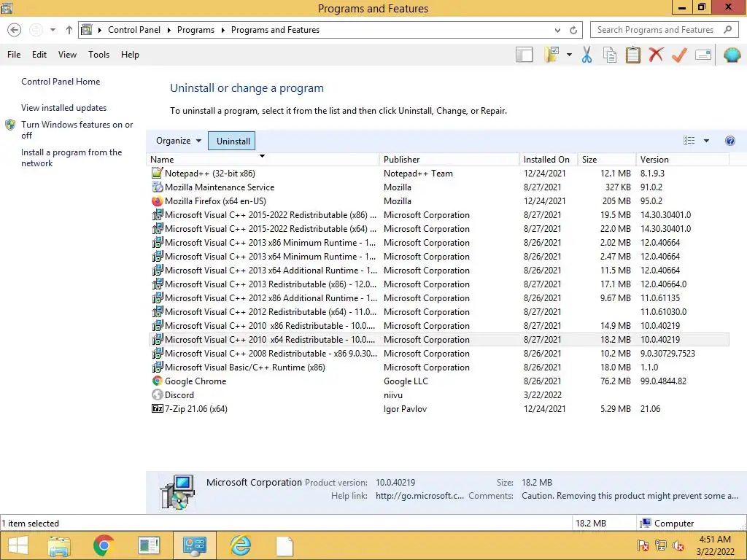
Task: Click the Control Panel breadcrumb
Action: point(134,30)
